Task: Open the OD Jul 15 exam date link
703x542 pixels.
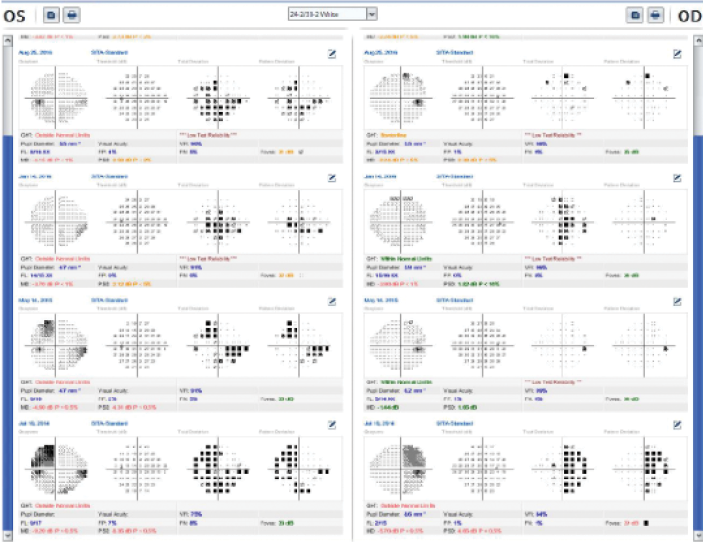Action: pos(379,423)
